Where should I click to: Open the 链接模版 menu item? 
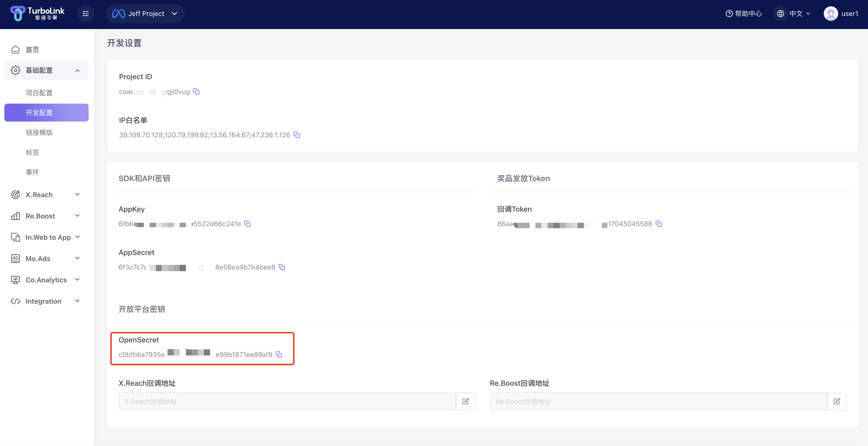pos(39,132)
